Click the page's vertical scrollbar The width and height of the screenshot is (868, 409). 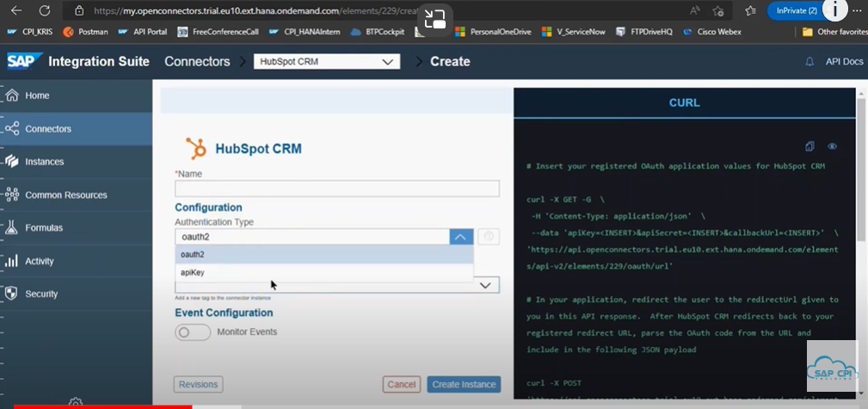(x=861, y=169)
